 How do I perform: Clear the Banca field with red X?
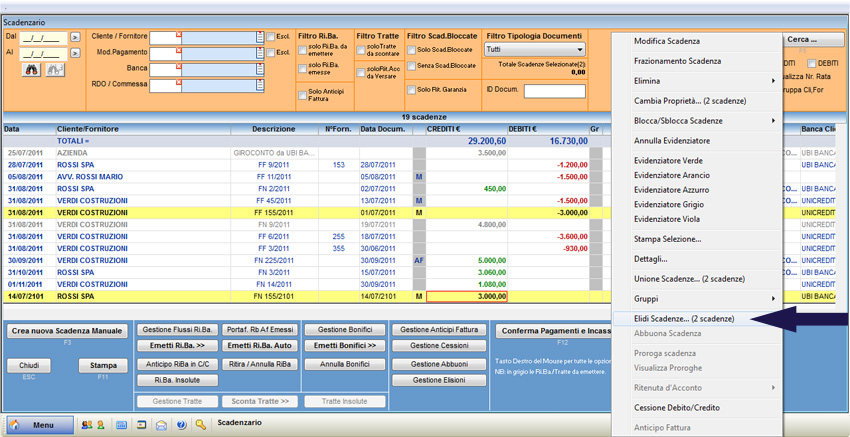click(180, 64)
